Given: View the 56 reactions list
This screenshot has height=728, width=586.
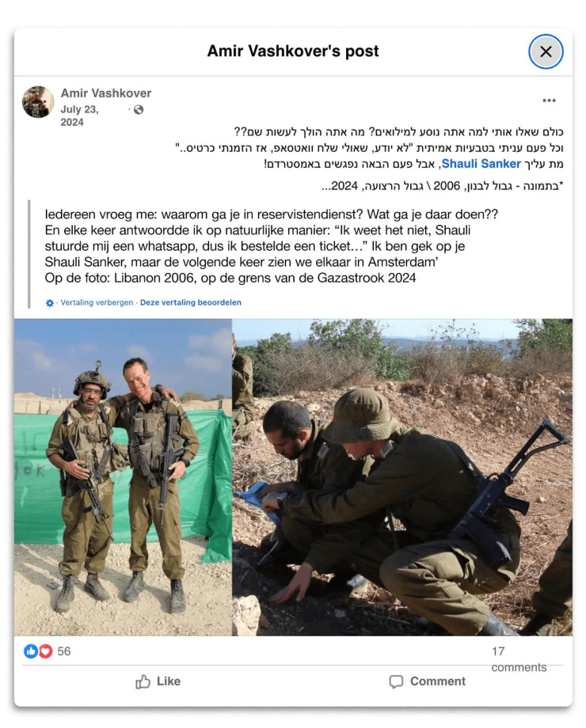Looking at the screenshot, I should [x=64, y=651].
